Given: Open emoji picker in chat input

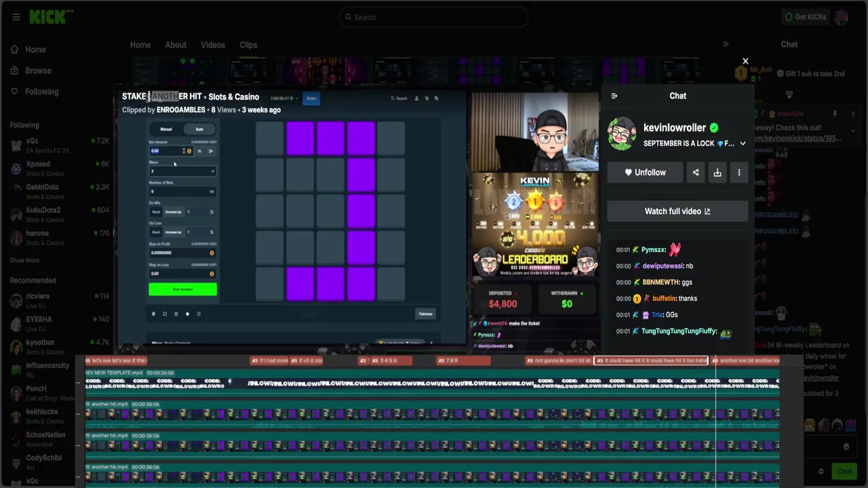Looking at the screenshot, I should 846,447.
